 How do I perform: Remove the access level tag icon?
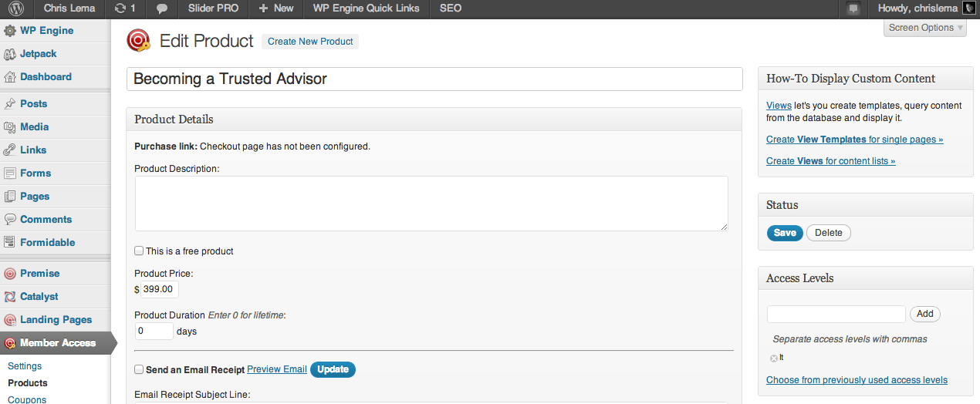[773, 359]
